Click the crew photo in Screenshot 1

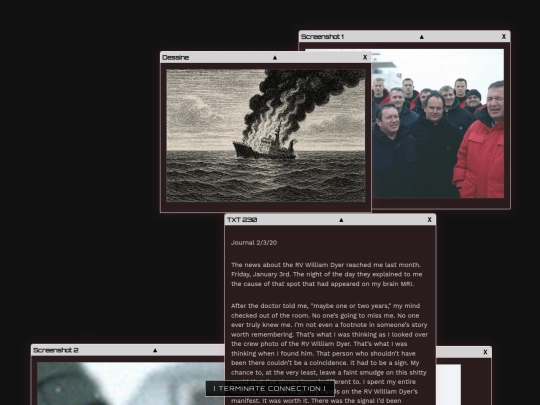(x=438, y=123)
